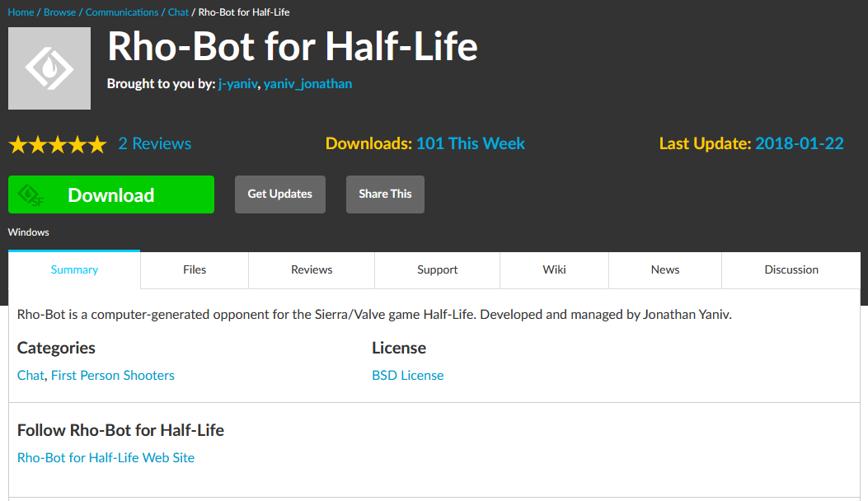Click the Windows platform label
This screenshot has height=501, width=868.
[28, 232]
